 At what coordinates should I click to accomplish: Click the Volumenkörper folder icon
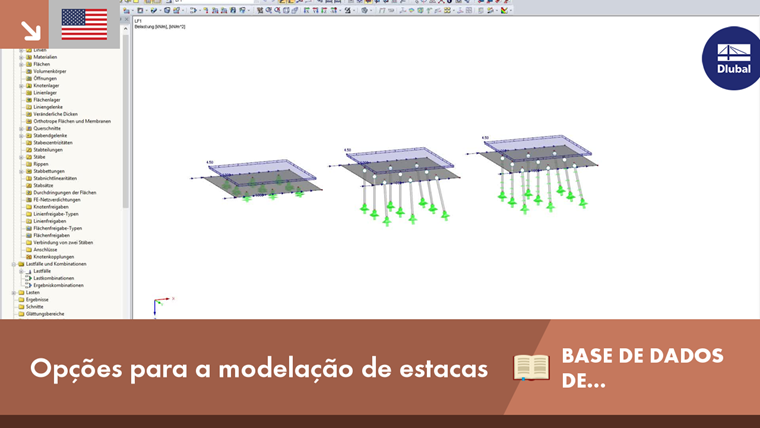(x=29, y=71)
